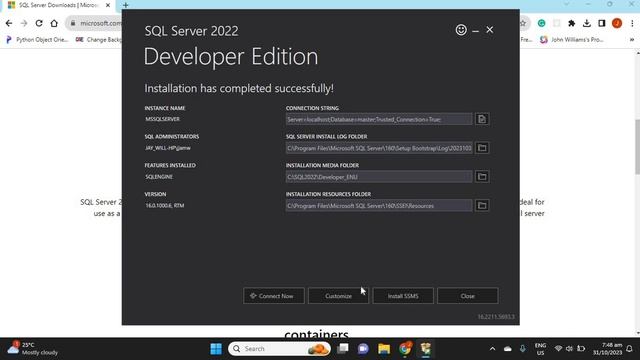Viewport: 640px width, 360px height.
Task: Open Chrome home page icon
Action: click(54, 23)
